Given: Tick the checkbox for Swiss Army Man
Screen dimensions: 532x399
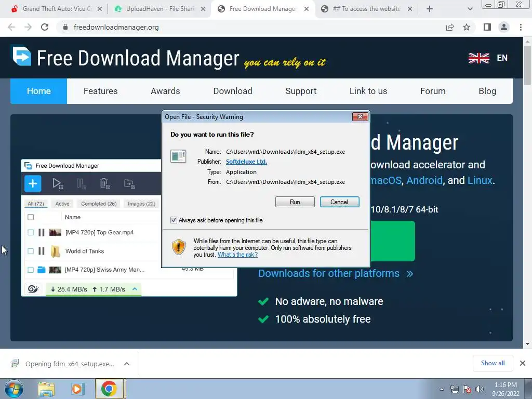Looking at the screenshot, I should (x=31, y=270).
